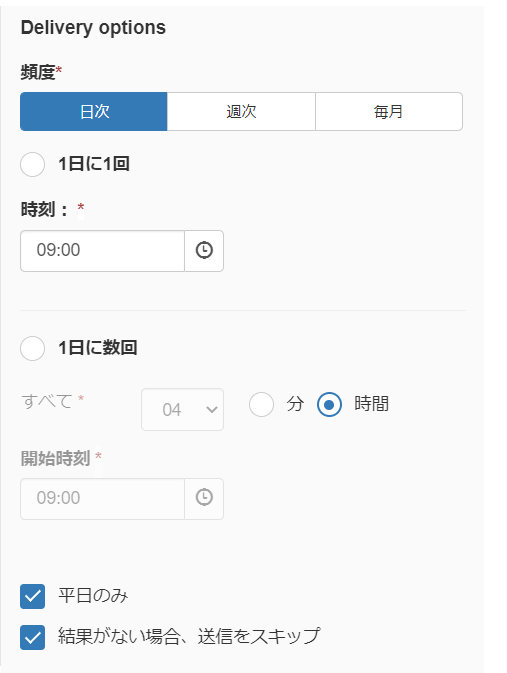Click the 1日に1回 label text

pos(94,164)
